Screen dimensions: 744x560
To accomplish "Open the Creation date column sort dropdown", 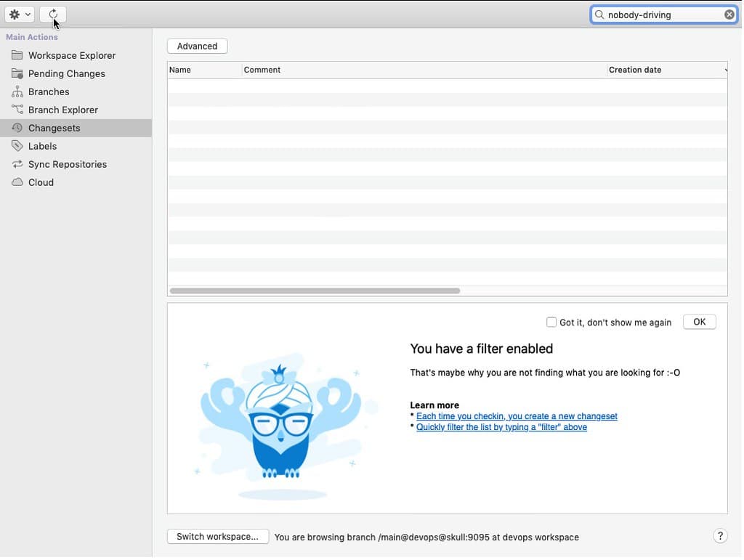I will click(x=724, y=70).
